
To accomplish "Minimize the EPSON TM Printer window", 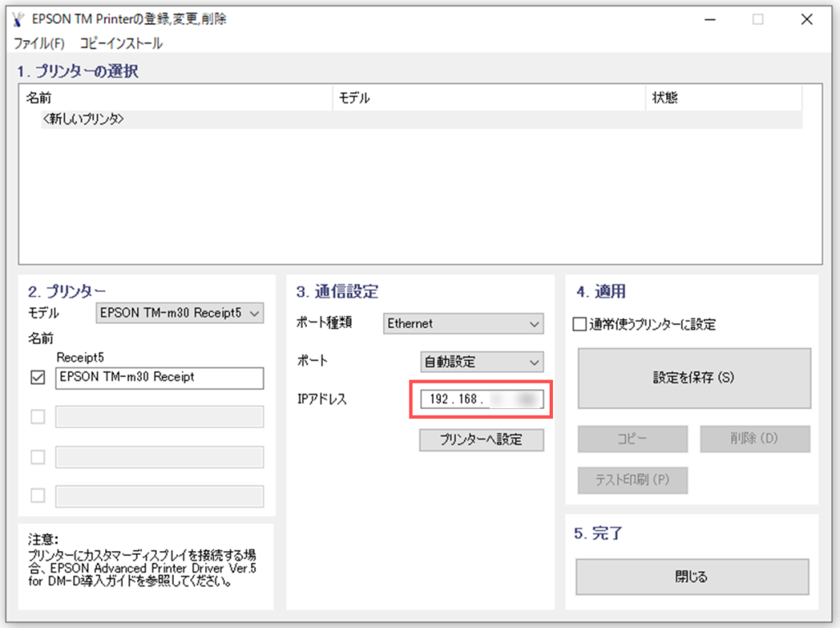I will point(710,20).
